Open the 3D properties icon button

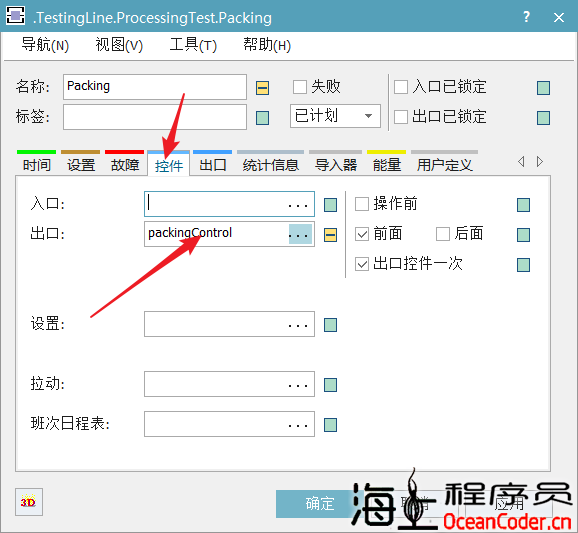tap(29, 502)
